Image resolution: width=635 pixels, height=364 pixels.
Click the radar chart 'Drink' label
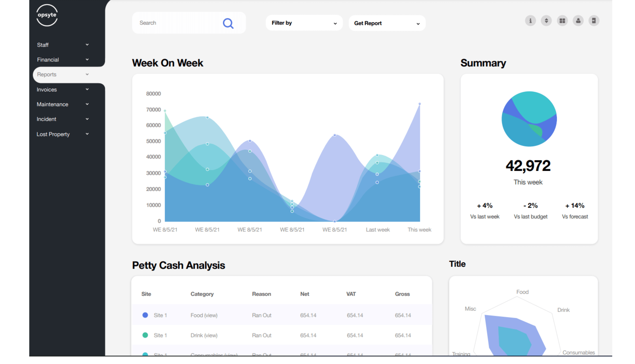[563, 310]
